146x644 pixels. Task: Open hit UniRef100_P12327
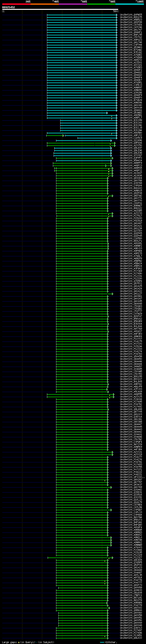(x=131, y=557)
